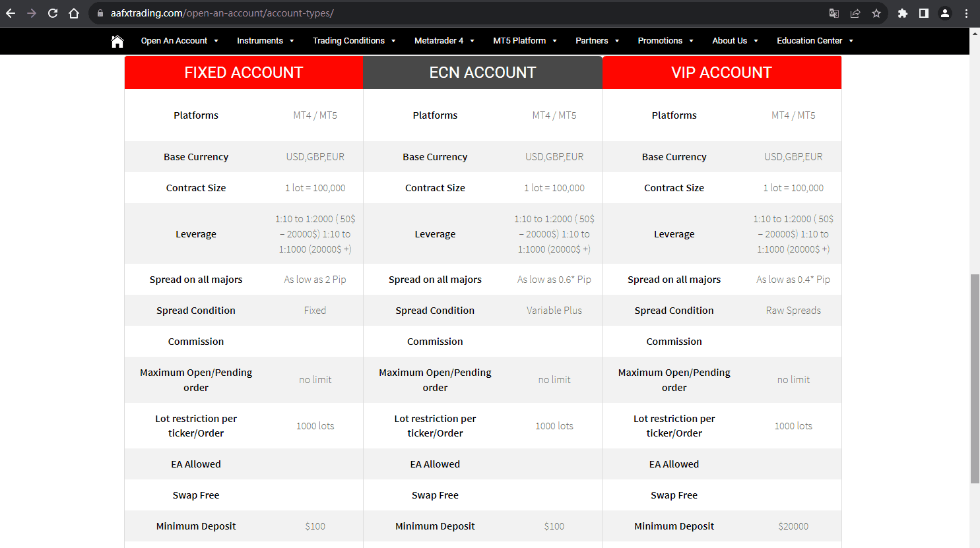The width and height of the screenshot is (980, 548).
Task: Open the Open An Account menu
Action: click(x=180, y=41)
